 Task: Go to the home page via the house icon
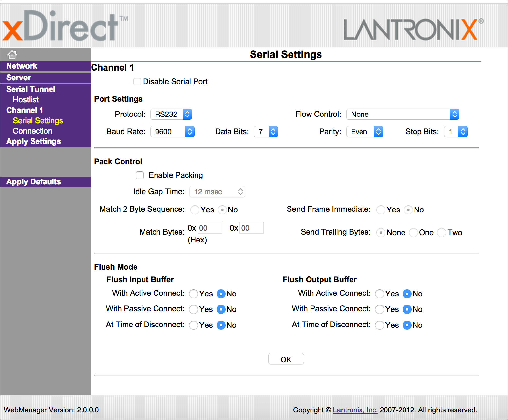coord(12,54)
